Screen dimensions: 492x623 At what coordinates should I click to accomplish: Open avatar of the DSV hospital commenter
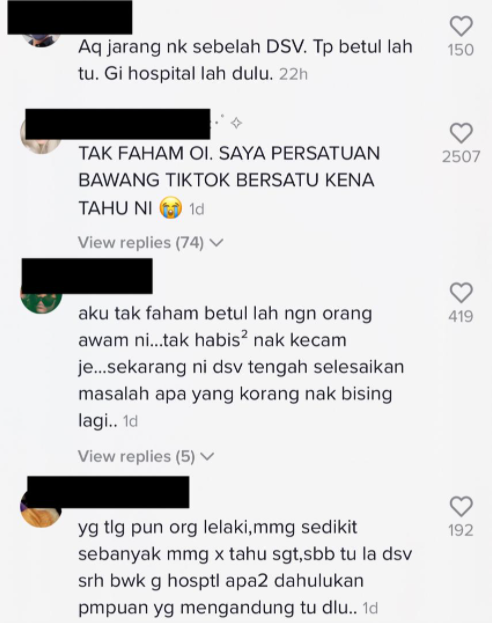pyautogui.click(x=41, y=40)
